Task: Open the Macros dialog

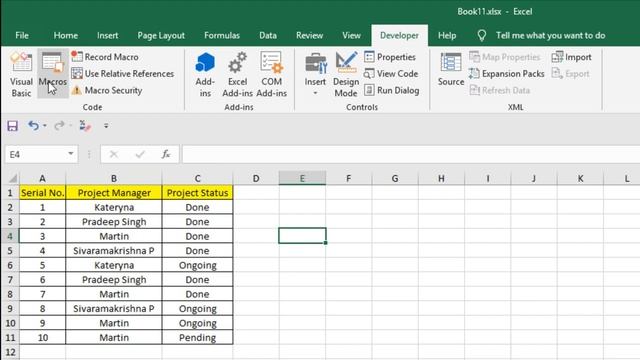Action: (x=53, y=74)
